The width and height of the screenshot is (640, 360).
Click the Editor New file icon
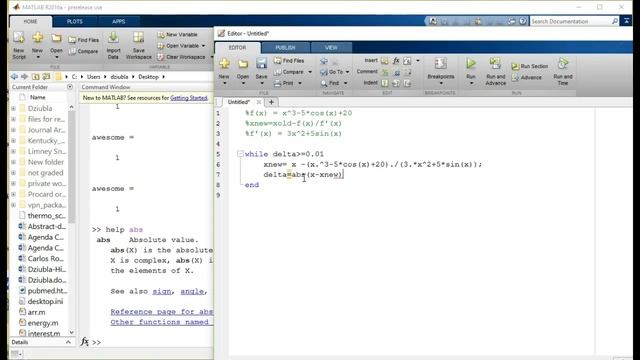point(224,64)
